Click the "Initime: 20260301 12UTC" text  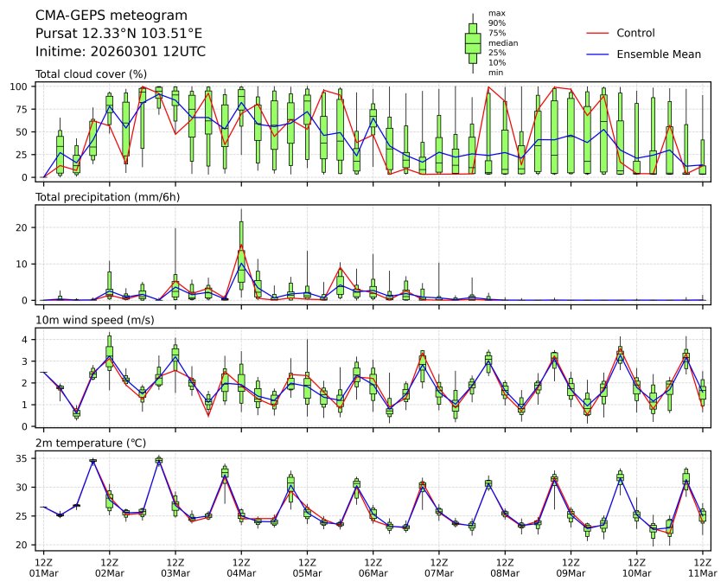click(x=120, y=52)
